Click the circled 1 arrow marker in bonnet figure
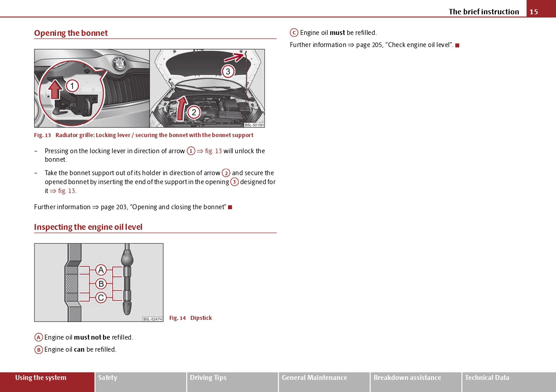The width and height of the screenshot is (556, 392). pos(72,86)
